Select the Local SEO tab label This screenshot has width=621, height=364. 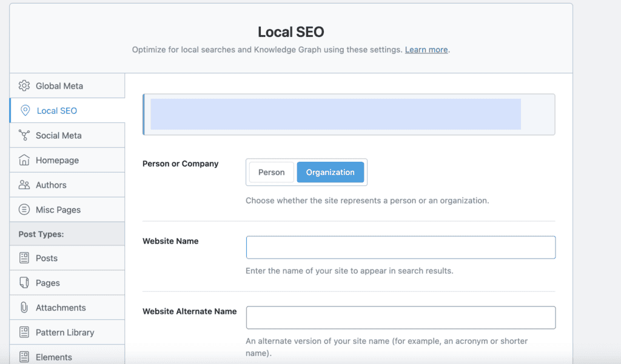(57, 111)
